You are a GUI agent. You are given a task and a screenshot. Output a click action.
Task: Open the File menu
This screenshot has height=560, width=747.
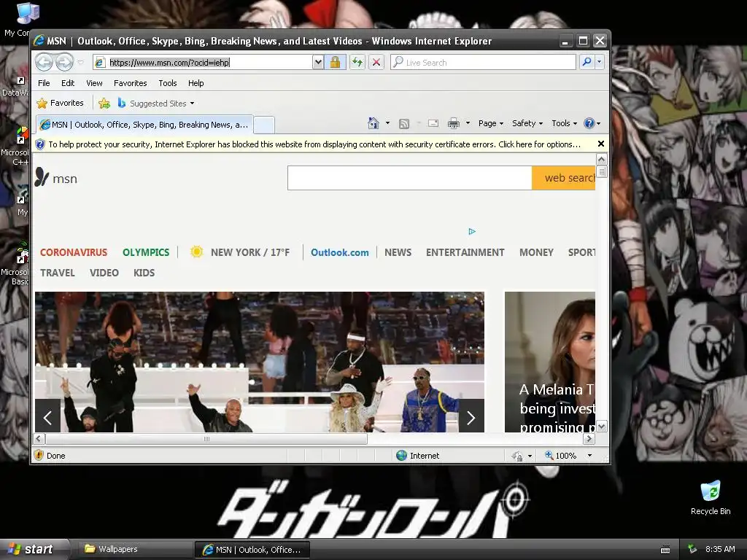pos(44,83)
